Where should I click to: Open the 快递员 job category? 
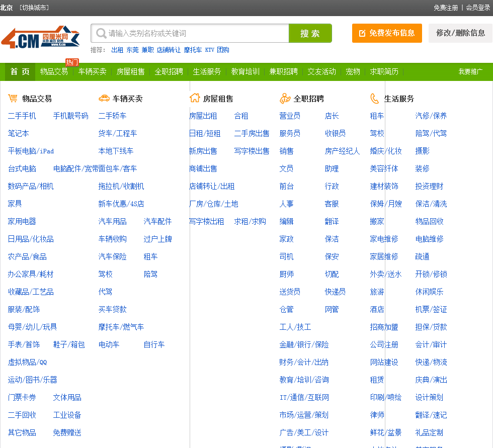335,292
